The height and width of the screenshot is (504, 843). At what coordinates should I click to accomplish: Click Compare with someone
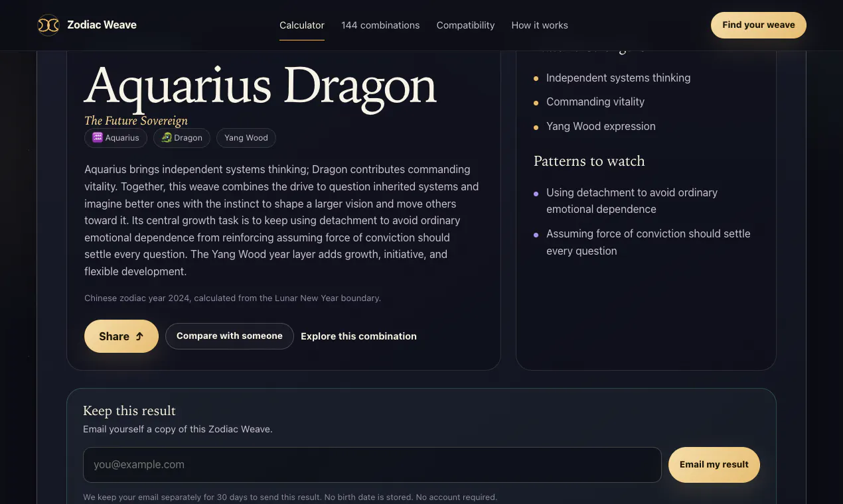tap(230, 336)
